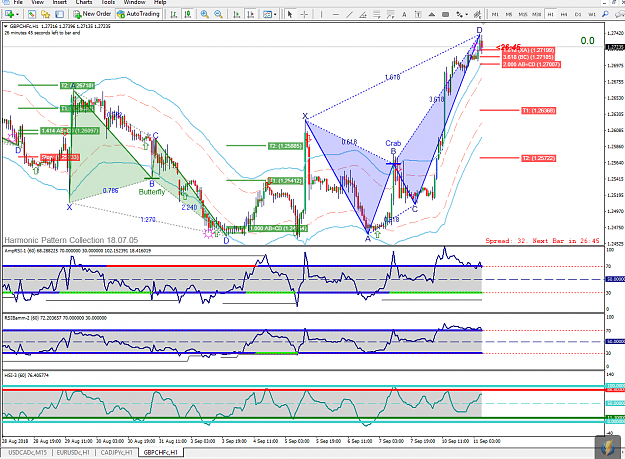Open the Navigator folder-star icon
This screenshot has height=459, width=625.
click(45, 14)
